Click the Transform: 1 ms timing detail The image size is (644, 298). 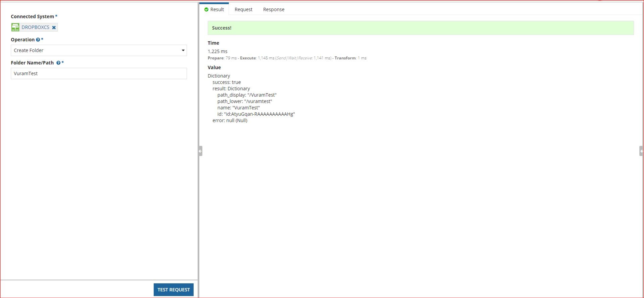coord(351,58)
